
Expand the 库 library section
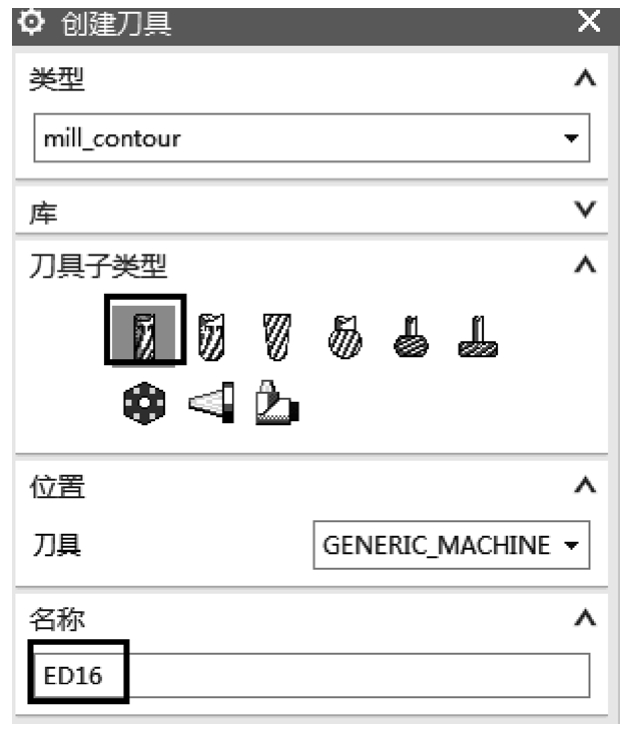(x=585, y=210)
